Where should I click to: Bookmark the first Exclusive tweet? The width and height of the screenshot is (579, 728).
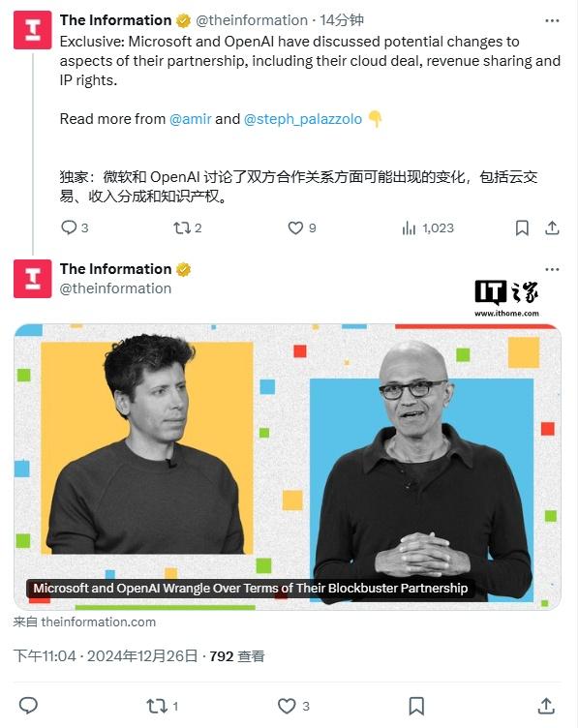[x=522, y=227]
